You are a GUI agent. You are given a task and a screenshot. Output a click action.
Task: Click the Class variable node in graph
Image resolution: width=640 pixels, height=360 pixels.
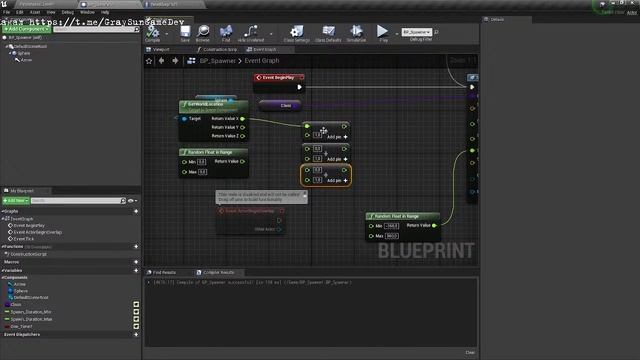tap(281, 106)
